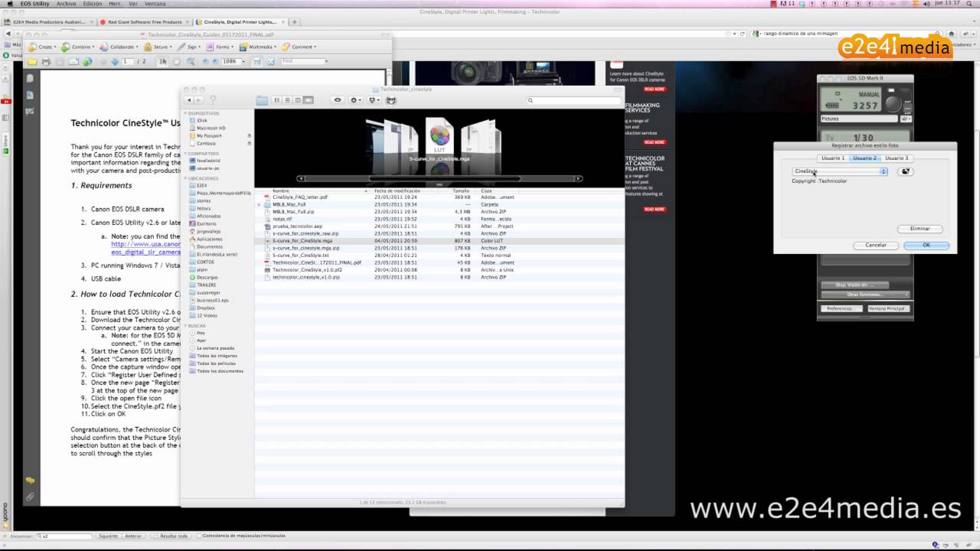
Task: Open Forms dropdown in Acrobat
Action: tap(221, 47)
